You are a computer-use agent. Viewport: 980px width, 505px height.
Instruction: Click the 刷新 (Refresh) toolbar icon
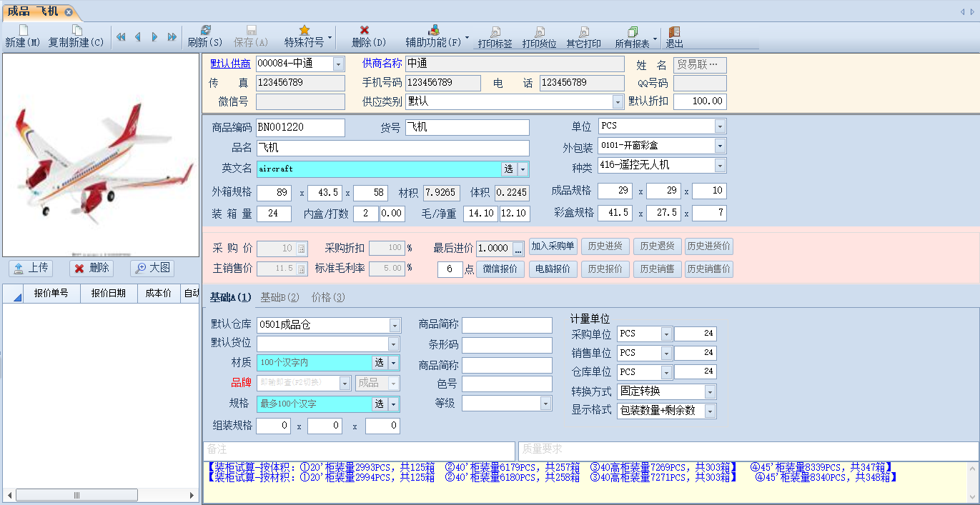click(x=205, y=31)
